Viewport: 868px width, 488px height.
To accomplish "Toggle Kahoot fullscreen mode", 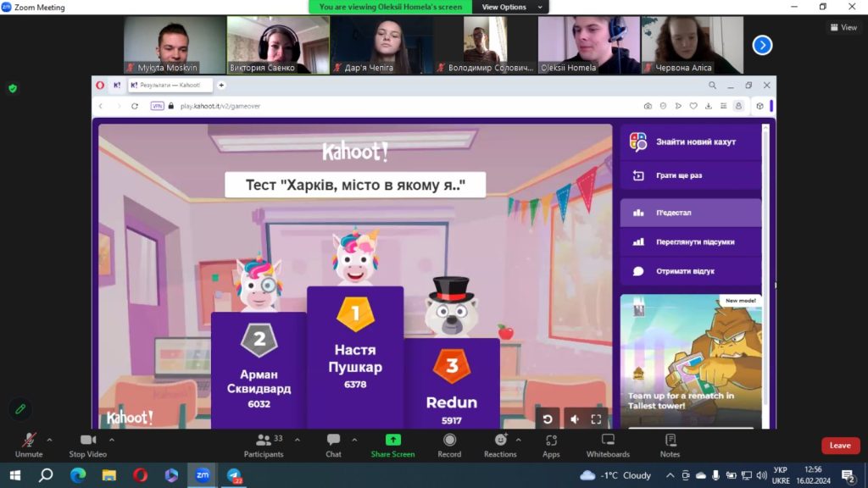I will [596, 419].
